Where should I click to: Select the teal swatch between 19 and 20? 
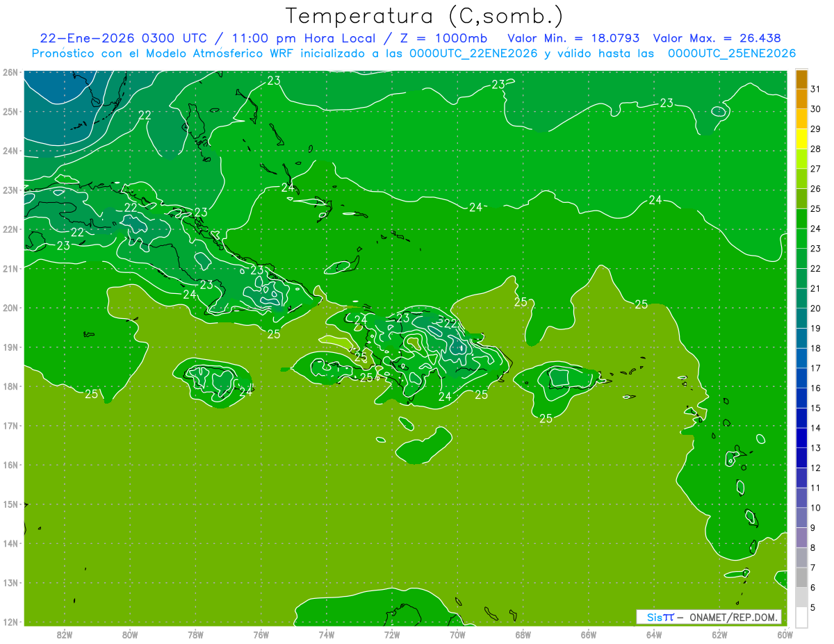point(801,318)
